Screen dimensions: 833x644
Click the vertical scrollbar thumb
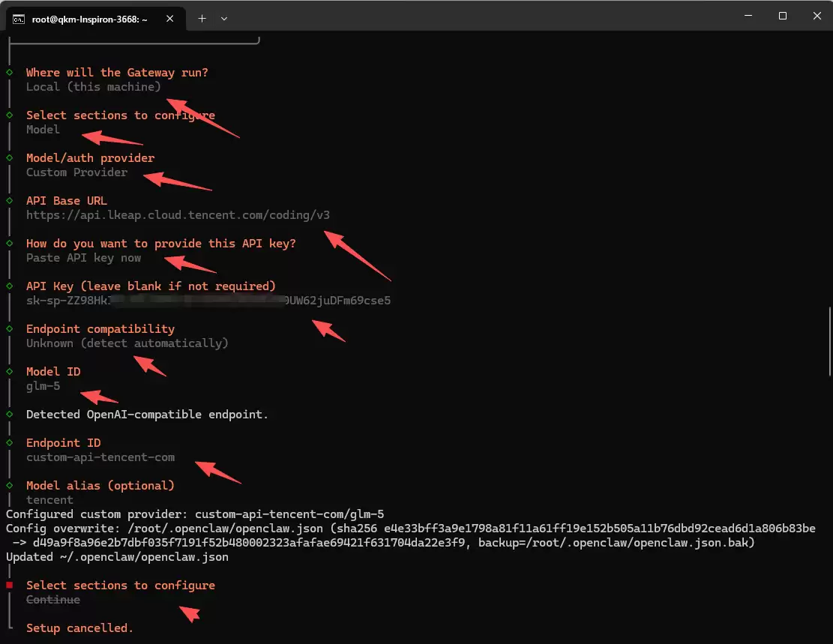click(829, 341)
